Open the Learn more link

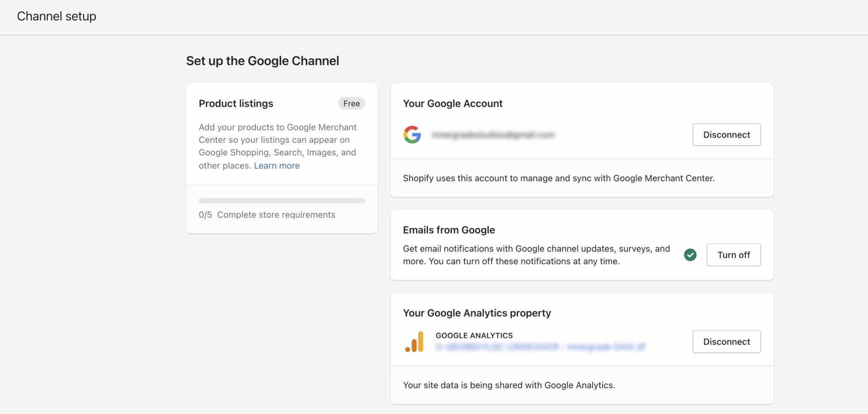[x=277, y=166]
